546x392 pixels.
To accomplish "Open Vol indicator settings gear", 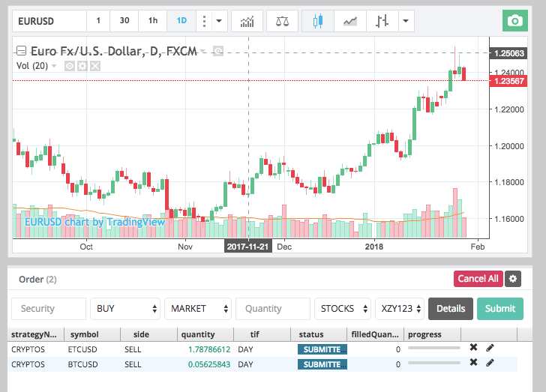I will click(x=82, y=66).
